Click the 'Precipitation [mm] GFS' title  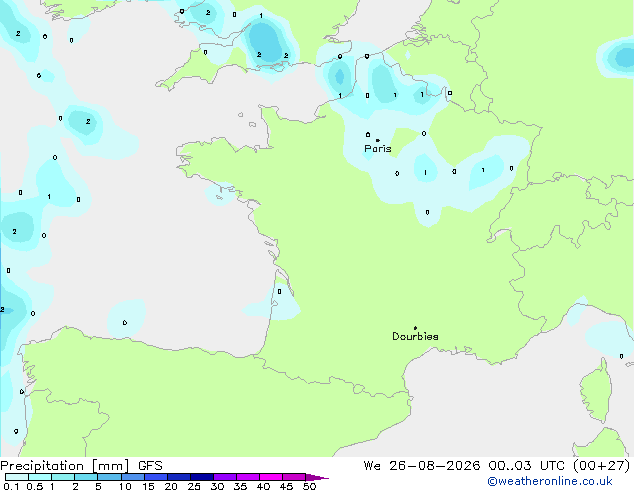click(81, 466)
